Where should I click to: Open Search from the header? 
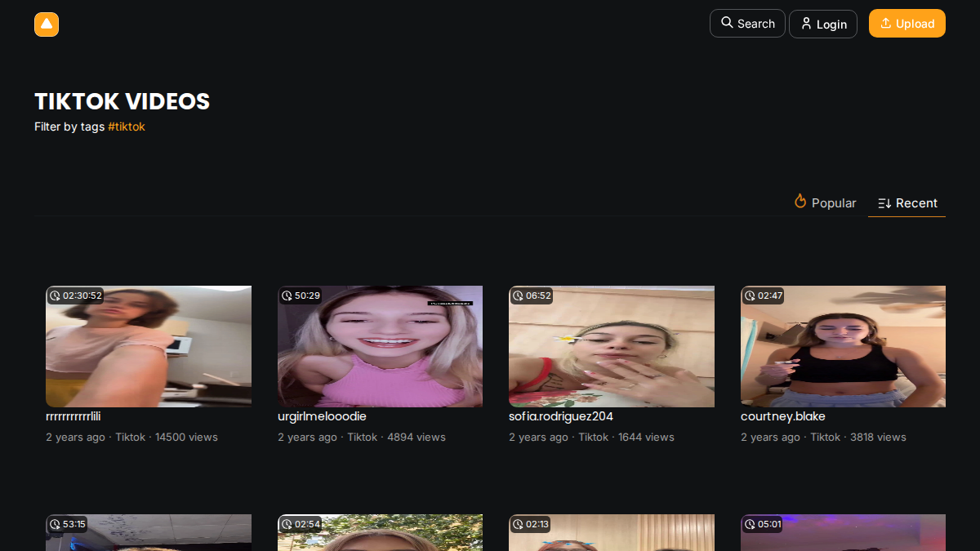tap(747, 24)
